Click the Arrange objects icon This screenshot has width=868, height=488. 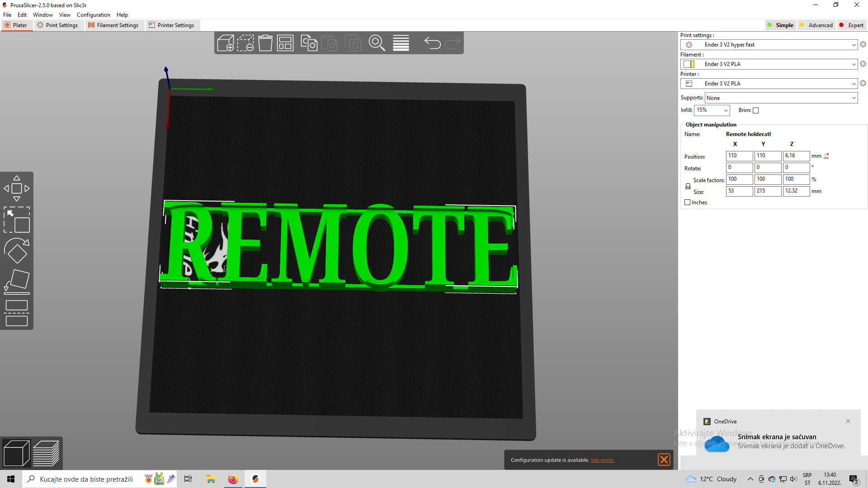pyautogui.click(x=285, y=43)
